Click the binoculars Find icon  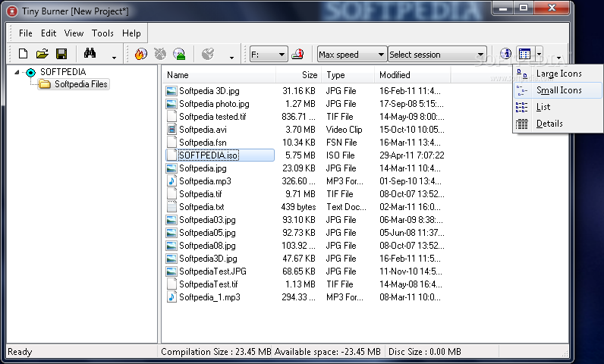click(x=90, y=53)
